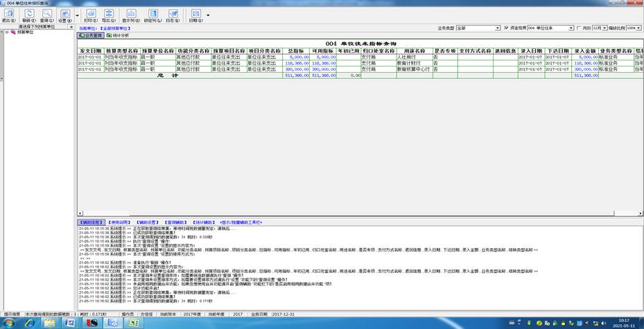644x329 pixels.
Task: Open the 100% zoom ratio dropdown
Action: tap(634, 28)
